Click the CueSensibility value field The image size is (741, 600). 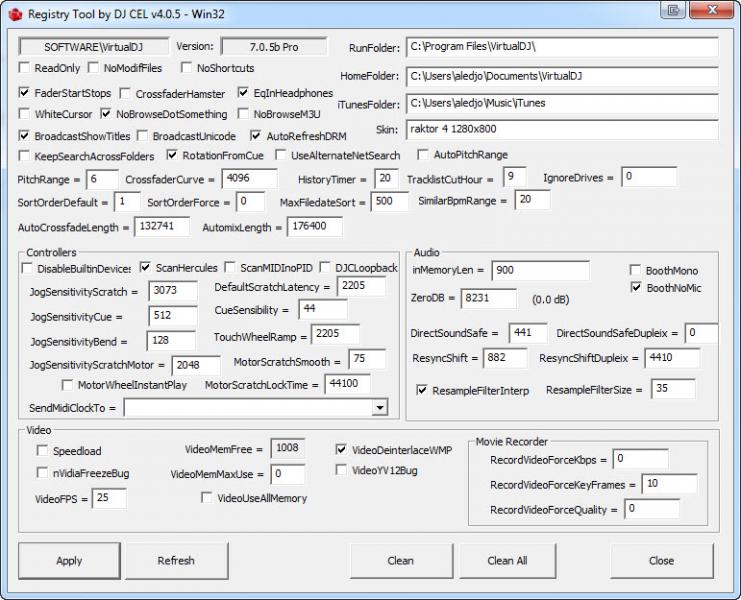[323, 309]
